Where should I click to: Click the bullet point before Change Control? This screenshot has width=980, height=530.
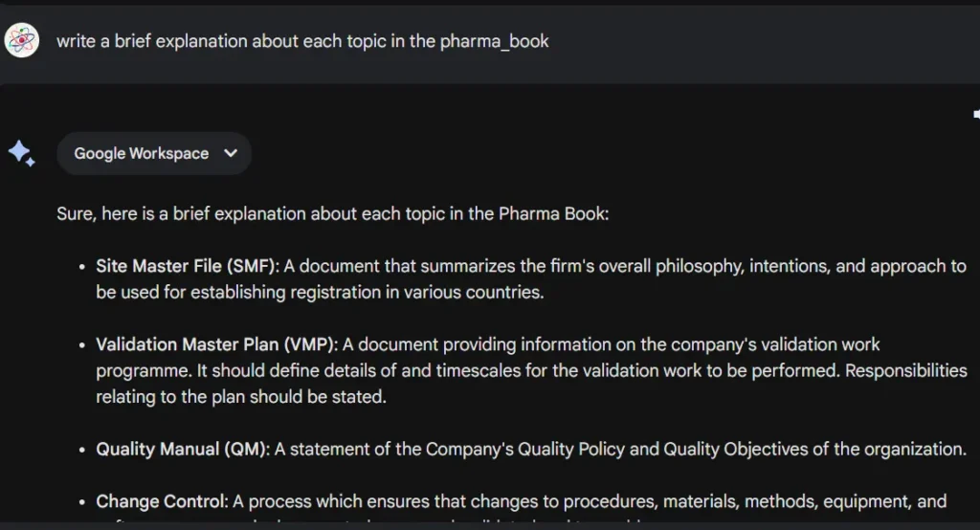pyautogui.click(x=82, y=502)
